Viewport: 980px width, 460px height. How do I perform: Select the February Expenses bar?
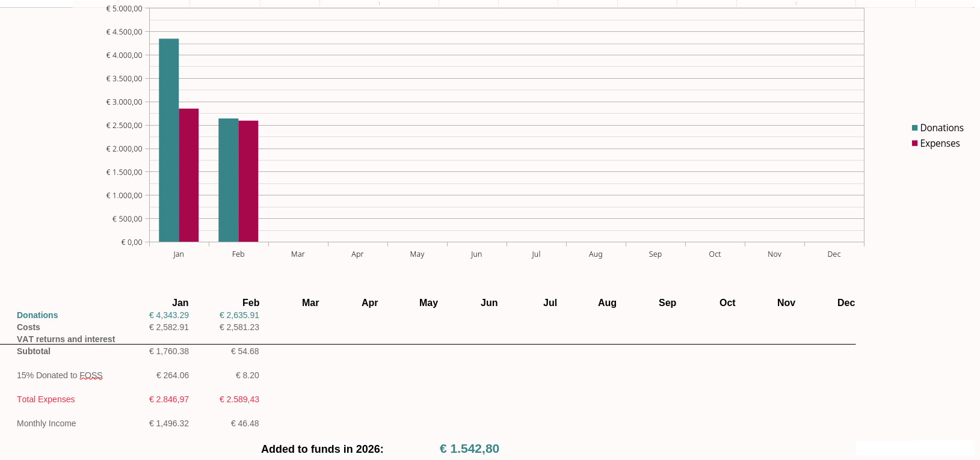click(x=248, y=181)
